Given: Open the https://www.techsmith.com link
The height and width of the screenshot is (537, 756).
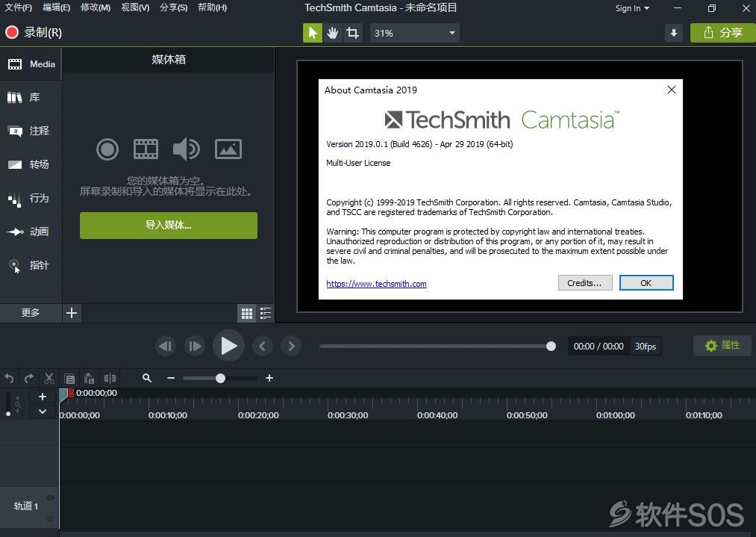Looking at the screenshot, I should pyautogui.click(x=376, y=284).
